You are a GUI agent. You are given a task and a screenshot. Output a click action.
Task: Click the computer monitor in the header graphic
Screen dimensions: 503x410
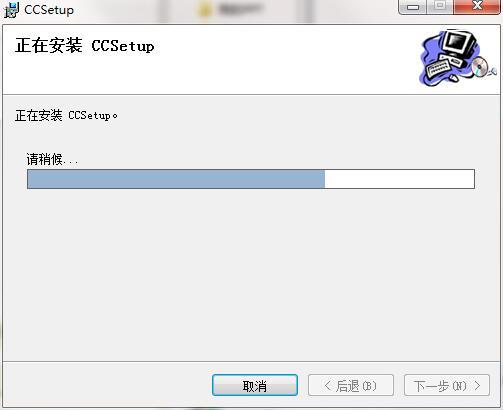pos(459,45)
